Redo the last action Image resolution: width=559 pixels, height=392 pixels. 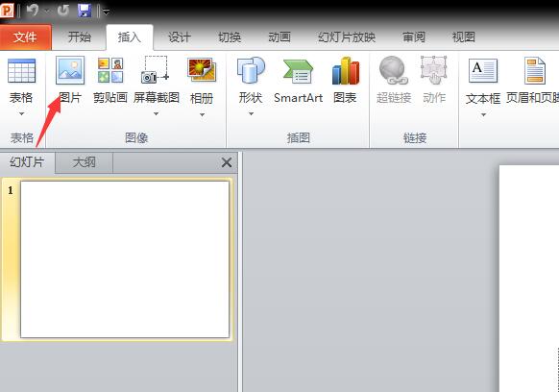63,10
